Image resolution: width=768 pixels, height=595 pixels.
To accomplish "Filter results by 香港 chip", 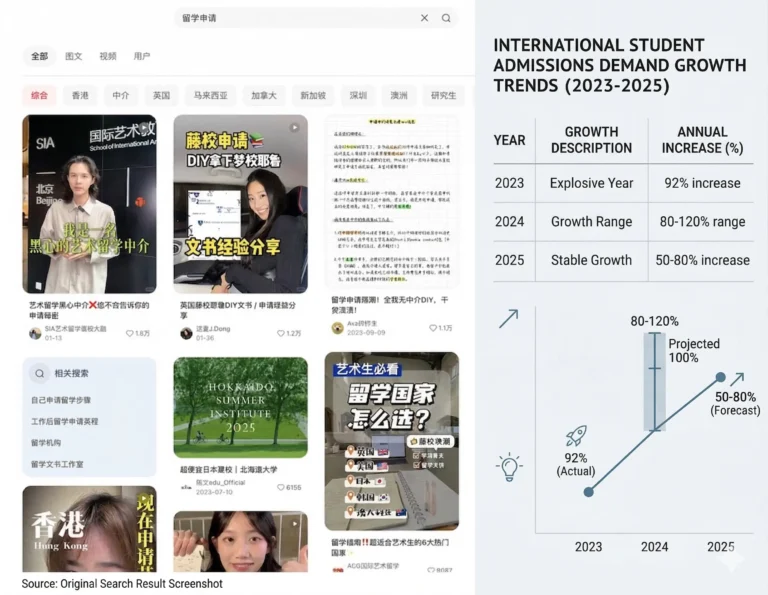I will [x=80, y=95].
